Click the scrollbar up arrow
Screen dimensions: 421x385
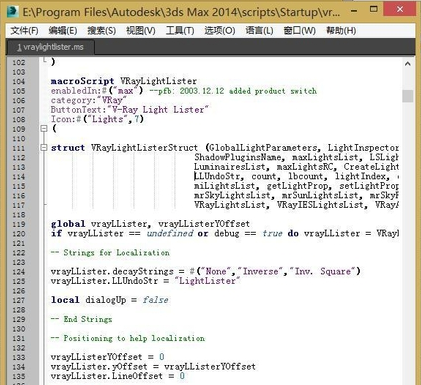[x=407, y=64]
